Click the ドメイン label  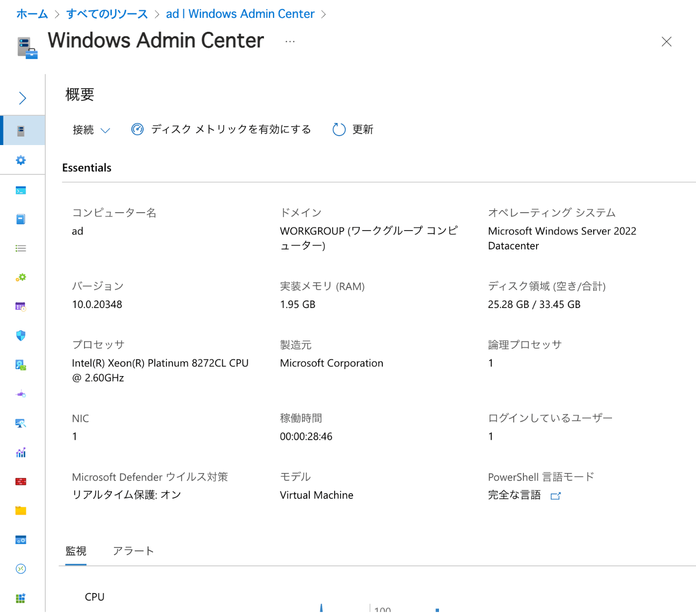(301, 213)
